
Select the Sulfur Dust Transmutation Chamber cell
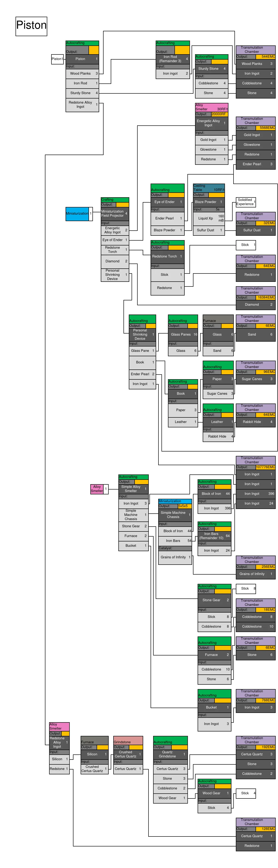(x=256, y=230)
